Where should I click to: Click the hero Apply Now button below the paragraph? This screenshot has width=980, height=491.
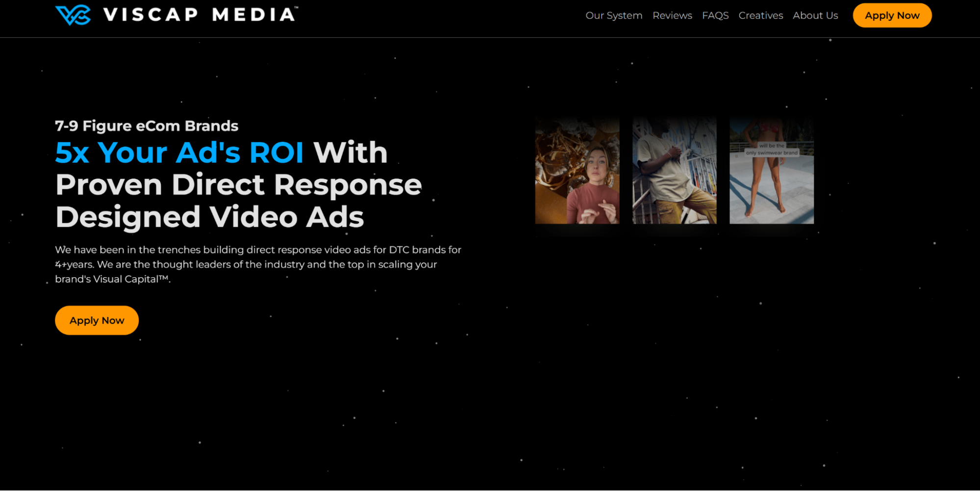pyautogui.click(x=97, y=320)
